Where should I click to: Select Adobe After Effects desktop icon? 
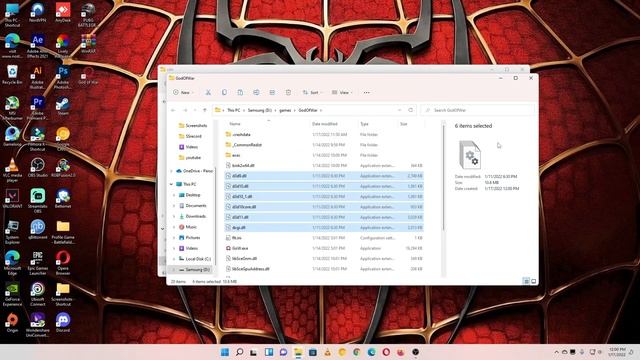click(38, 46)
